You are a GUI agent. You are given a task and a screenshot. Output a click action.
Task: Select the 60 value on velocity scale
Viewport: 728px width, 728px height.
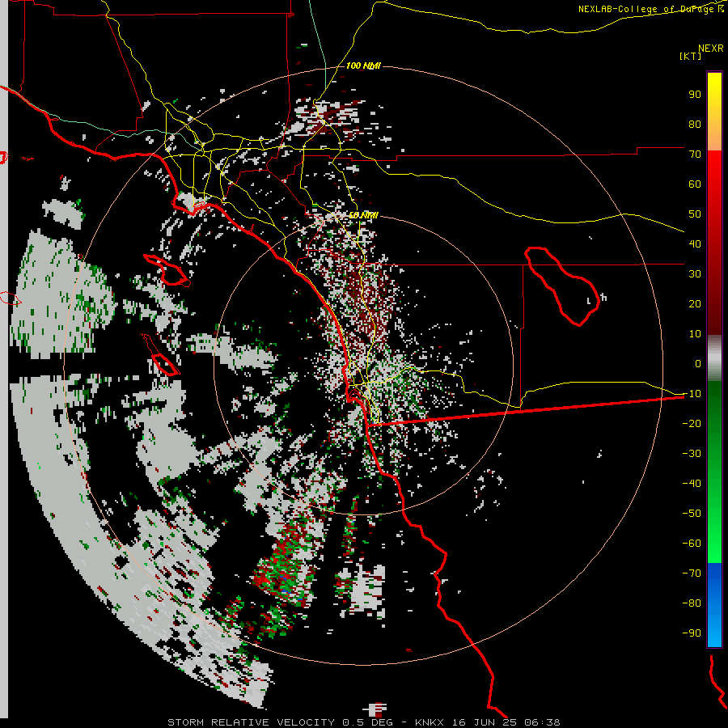point(695,184)
